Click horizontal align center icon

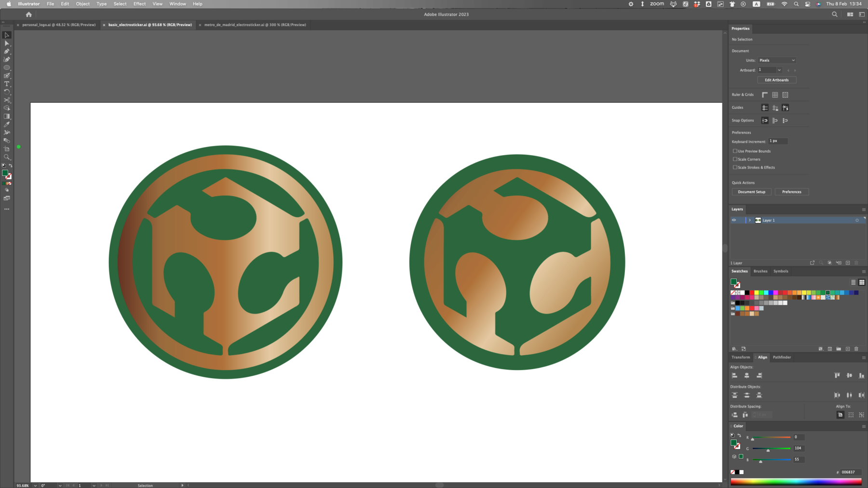[746, 375]
